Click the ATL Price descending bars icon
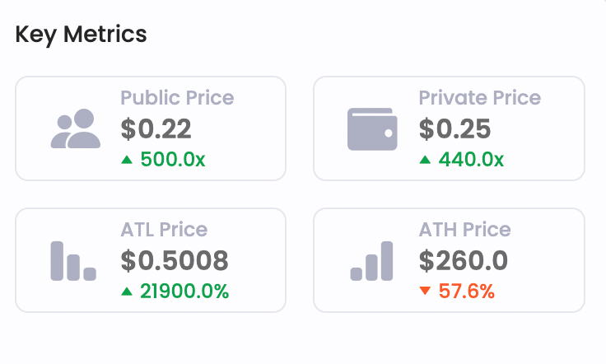The width and height of the screenshot is (606, 364). click(73, 261)
